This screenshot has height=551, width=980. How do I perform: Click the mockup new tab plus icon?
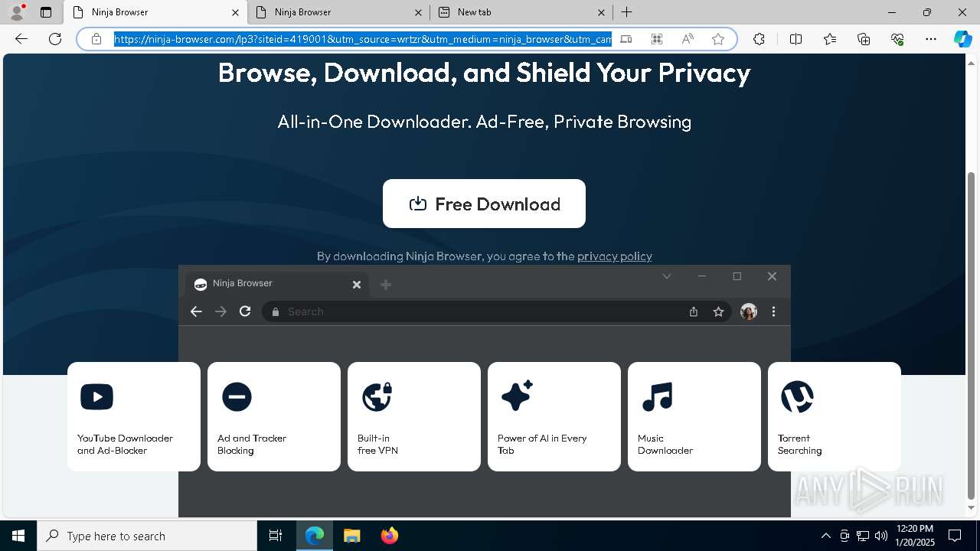386,285
